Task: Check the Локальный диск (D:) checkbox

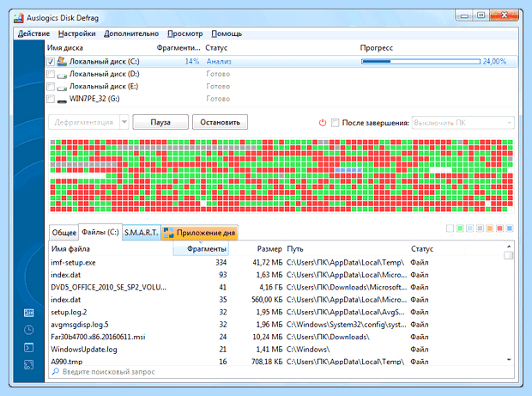Action: coord(51,74)
